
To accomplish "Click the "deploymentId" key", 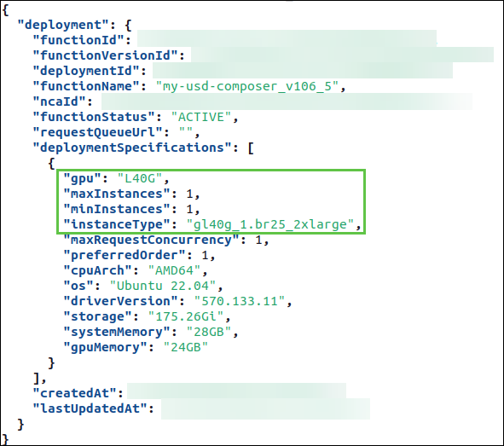I will (x=86, y=71).
